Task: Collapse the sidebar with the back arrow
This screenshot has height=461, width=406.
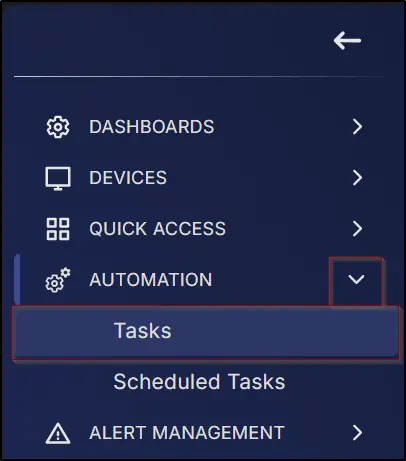Action: pos(347,41)
